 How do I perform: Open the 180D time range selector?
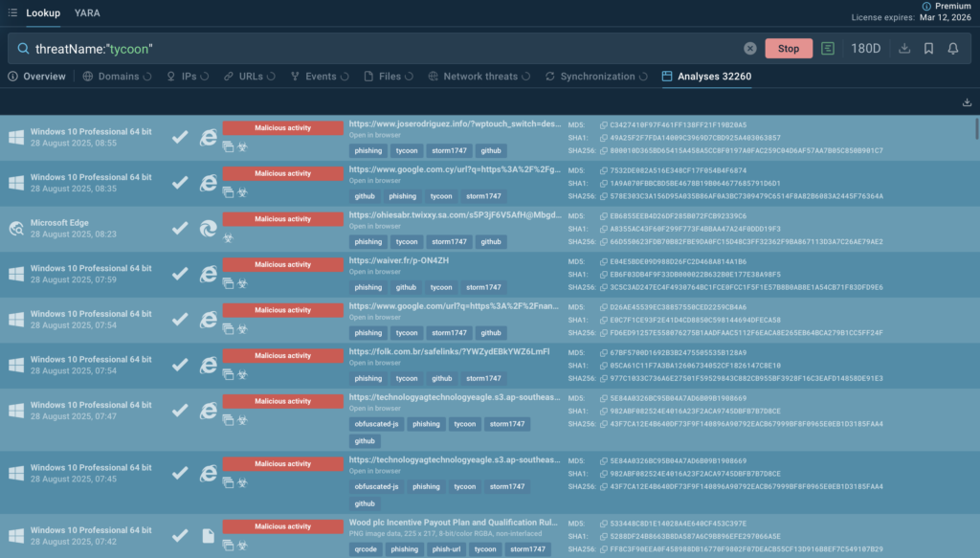(x=866, y=49)
